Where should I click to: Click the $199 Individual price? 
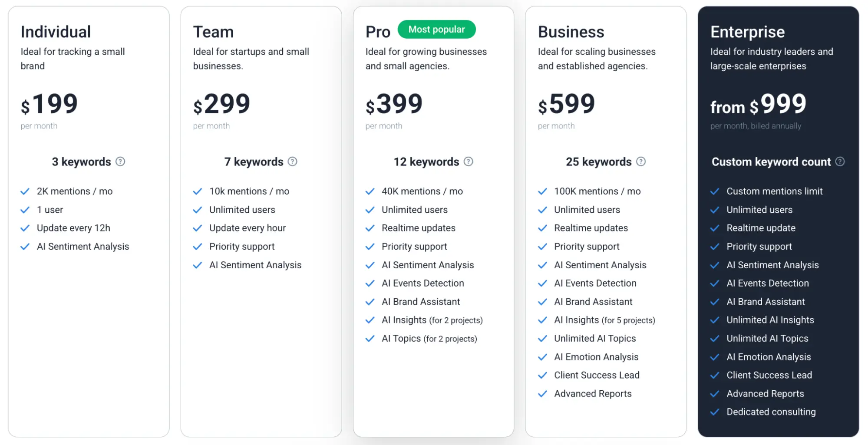point(49,103)
